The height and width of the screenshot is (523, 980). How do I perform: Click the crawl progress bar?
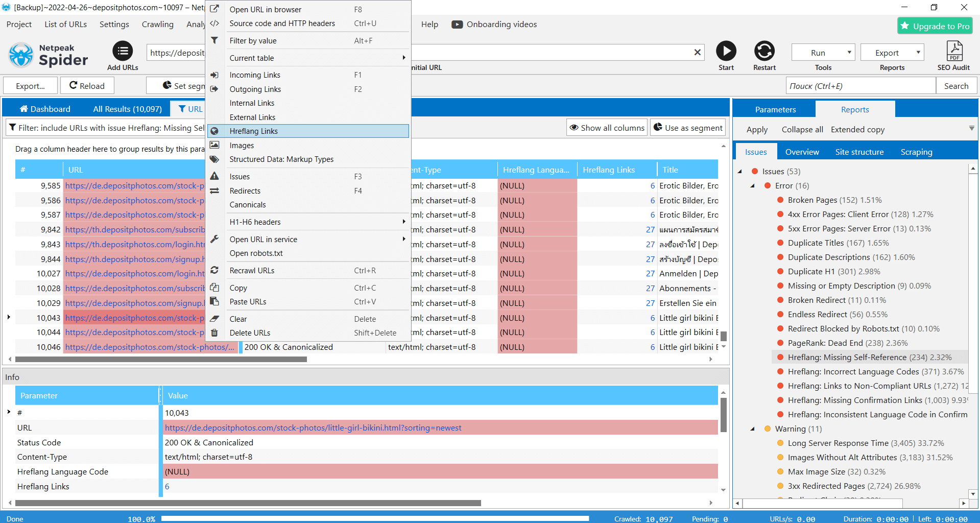coord(375,518)
